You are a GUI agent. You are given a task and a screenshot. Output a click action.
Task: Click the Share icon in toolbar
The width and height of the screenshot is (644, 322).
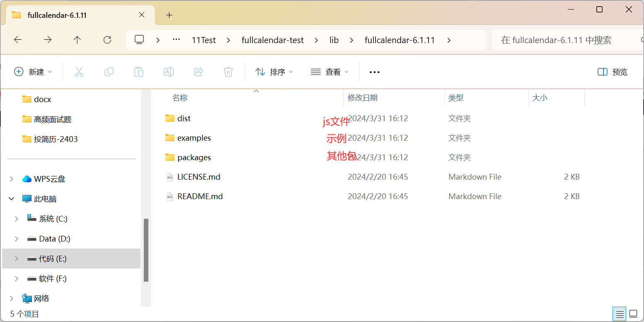click(199, 72)
